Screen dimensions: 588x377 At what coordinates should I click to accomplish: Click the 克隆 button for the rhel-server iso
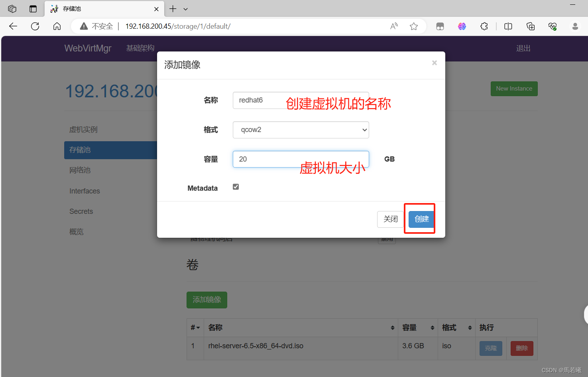coord(491,348)
